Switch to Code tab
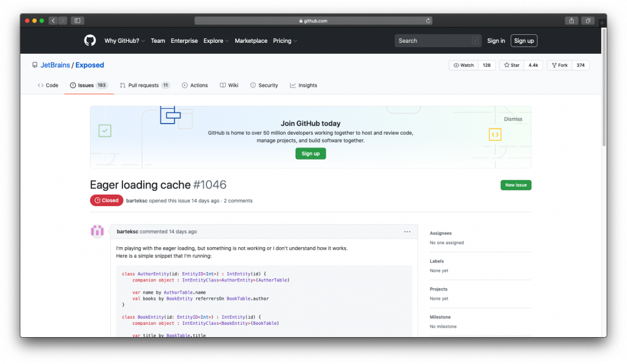 (x=48, y=85)
